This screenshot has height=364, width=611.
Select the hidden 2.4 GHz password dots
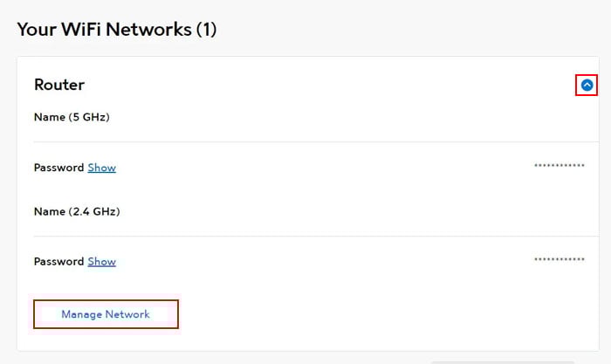click(x=560, y=259)
